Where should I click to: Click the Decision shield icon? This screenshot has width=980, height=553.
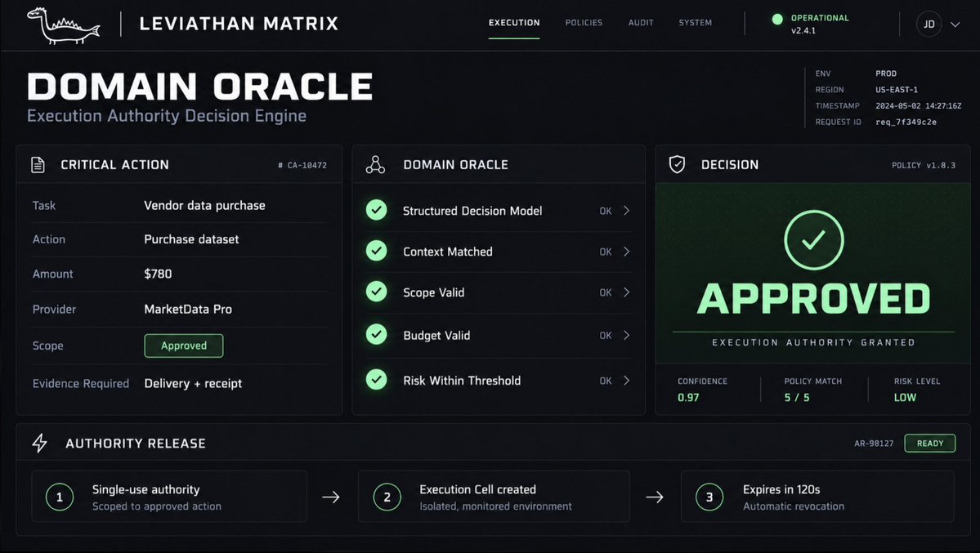pos(677,164)
